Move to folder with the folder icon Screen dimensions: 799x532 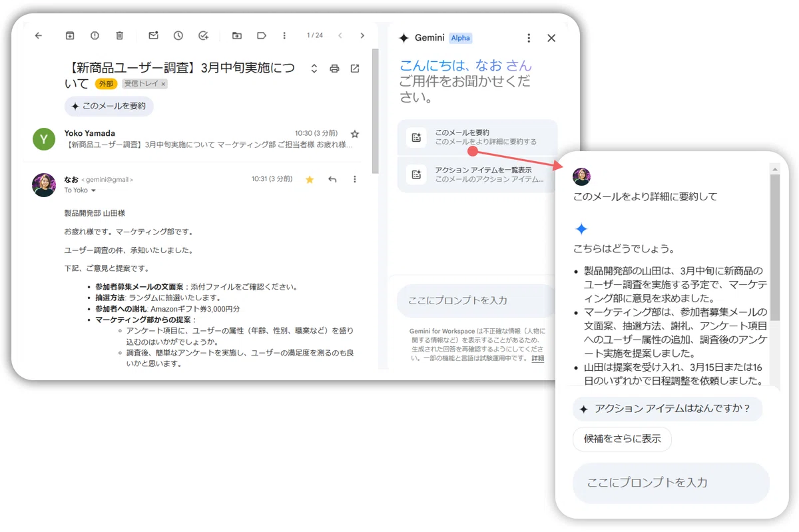(x=237, y=35)
